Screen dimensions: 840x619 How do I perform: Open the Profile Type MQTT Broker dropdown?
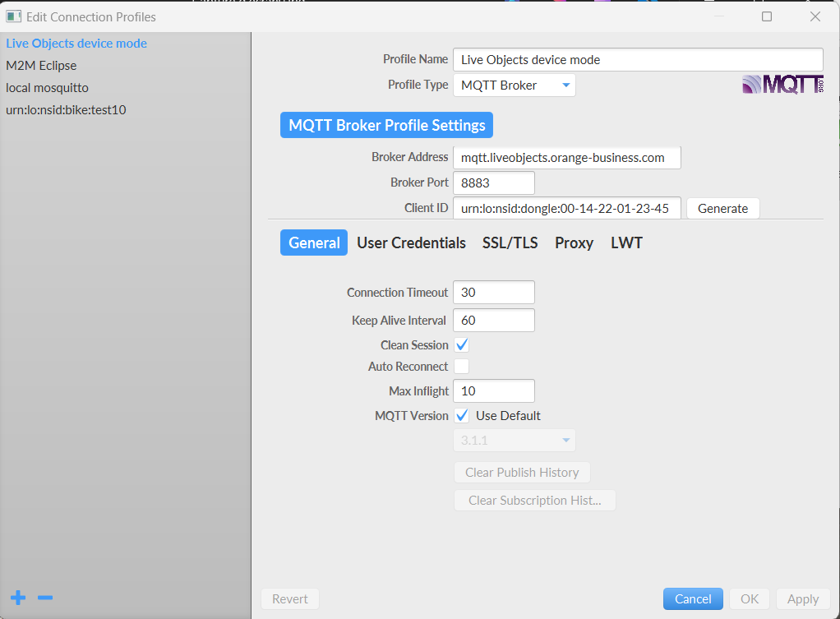(515, 85)
